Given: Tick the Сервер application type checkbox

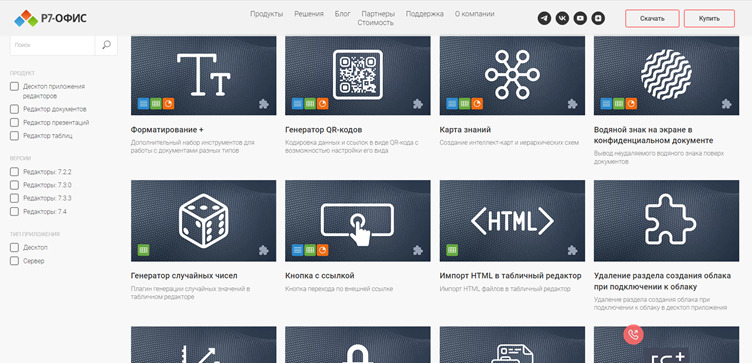Looking at the screenshot, I should (x=14, y=261).
